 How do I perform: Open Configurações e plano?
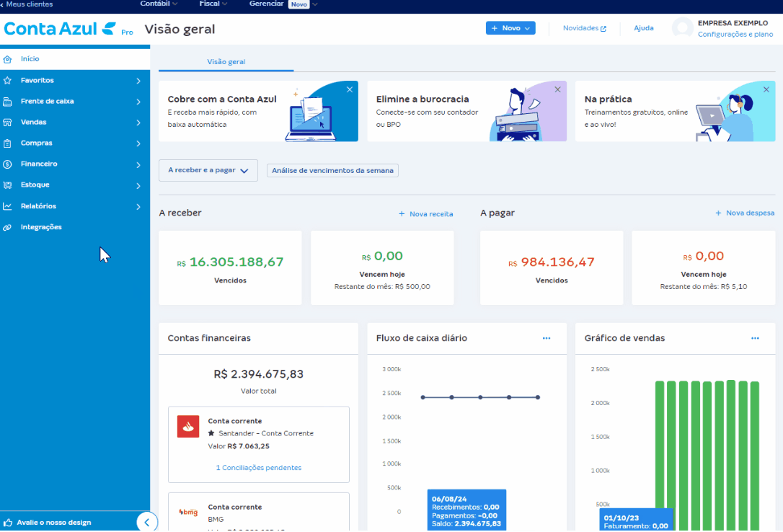click(735, 35)
